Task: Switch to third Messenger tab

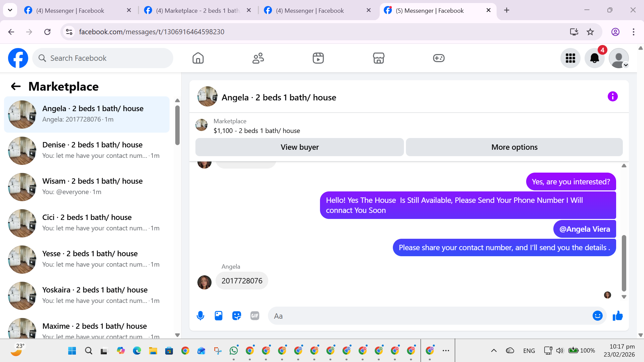Action: tap(317, 10)
